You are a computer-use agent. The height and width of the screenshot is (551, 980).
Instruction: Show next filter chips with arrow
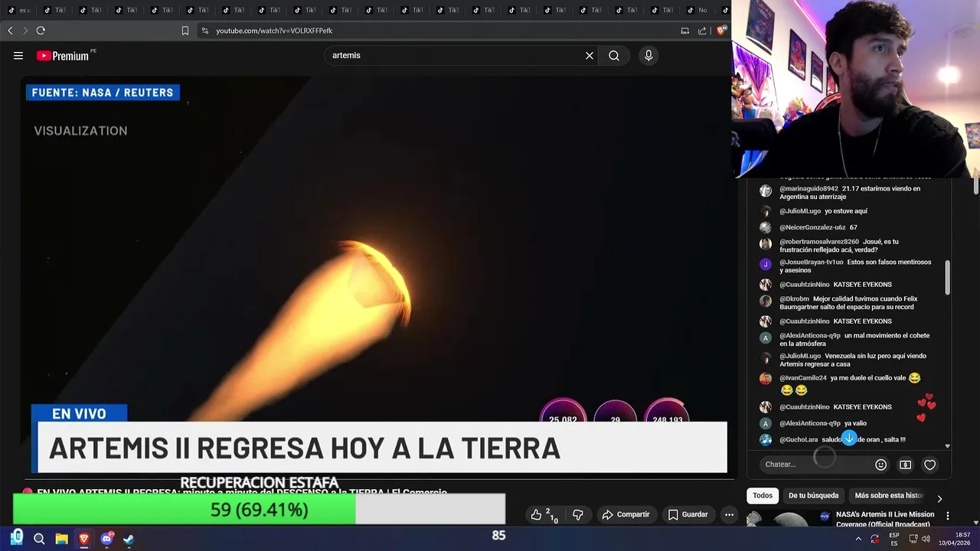click(x=939, y=499)
